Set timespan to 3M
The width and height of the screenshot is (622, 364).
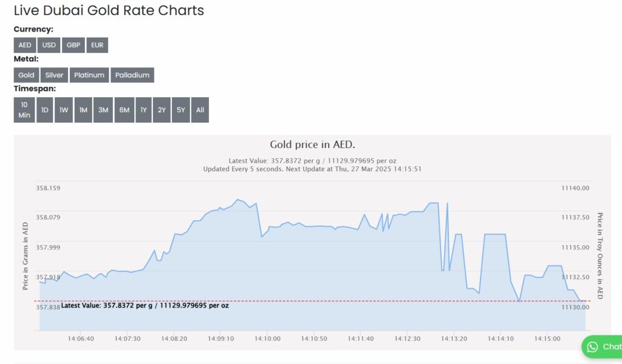[103, 110]
